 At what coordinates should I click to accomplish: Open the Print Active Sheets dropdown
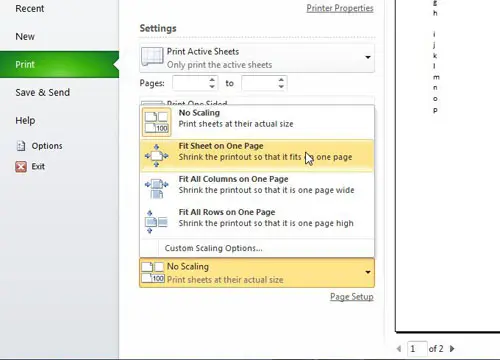tap(257, 58)
